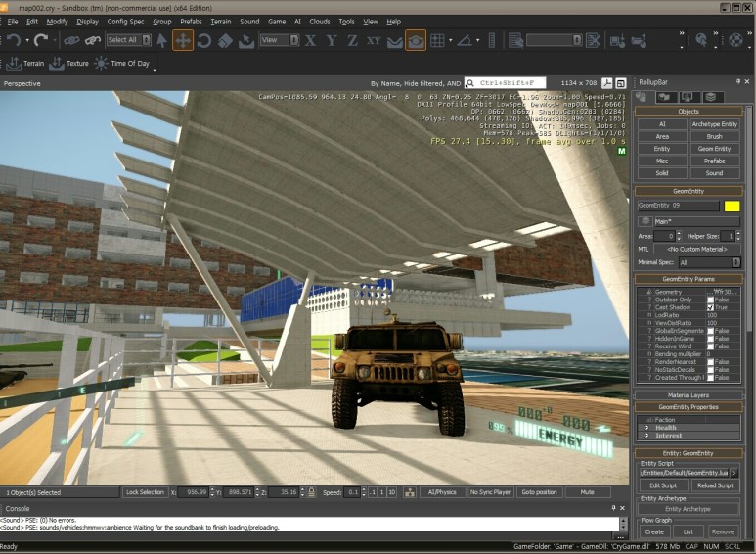This screenshot has height=554, width=756.
Task: Open the Config Spec menu
Action: tap(125, 22)
